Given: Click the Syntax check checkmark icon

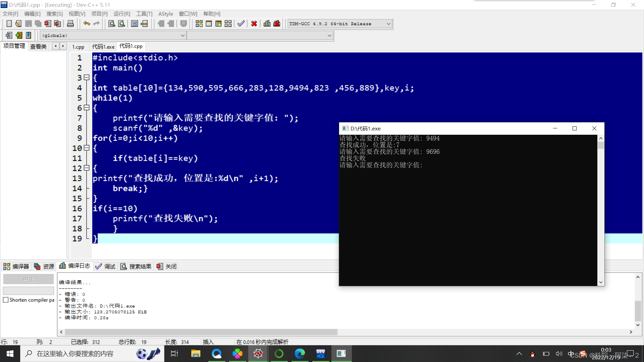Looking at the screenshot, I should (x=241, y=23).
